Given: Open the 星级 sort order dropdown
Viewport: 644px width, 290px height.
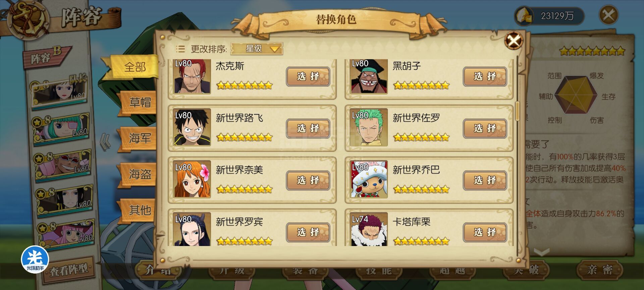Looking at the screenshot, I should tap(257, 49).
